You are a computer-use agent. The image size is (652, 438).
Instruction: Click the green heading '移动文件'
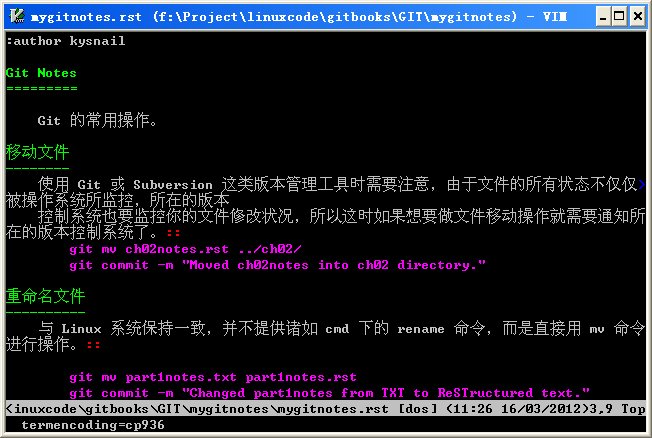pyautogui.click(x=37, y=152)
